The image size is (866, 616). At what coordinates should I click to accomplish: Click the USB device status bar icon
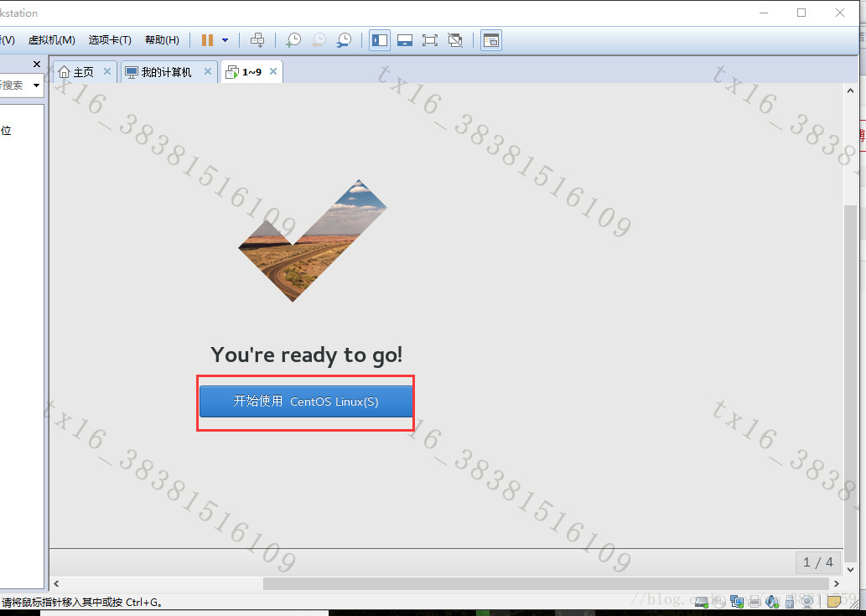790,602
